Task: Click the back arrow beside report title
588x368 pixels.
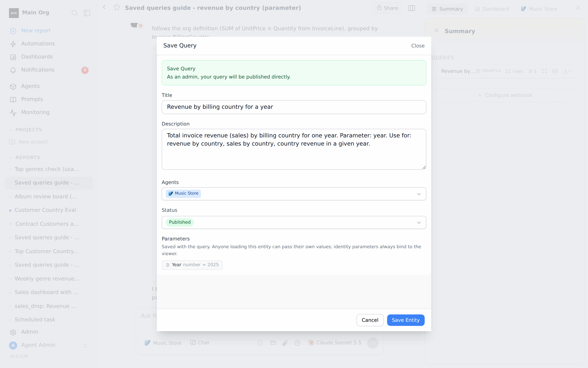Action: [x=104, y=7]
